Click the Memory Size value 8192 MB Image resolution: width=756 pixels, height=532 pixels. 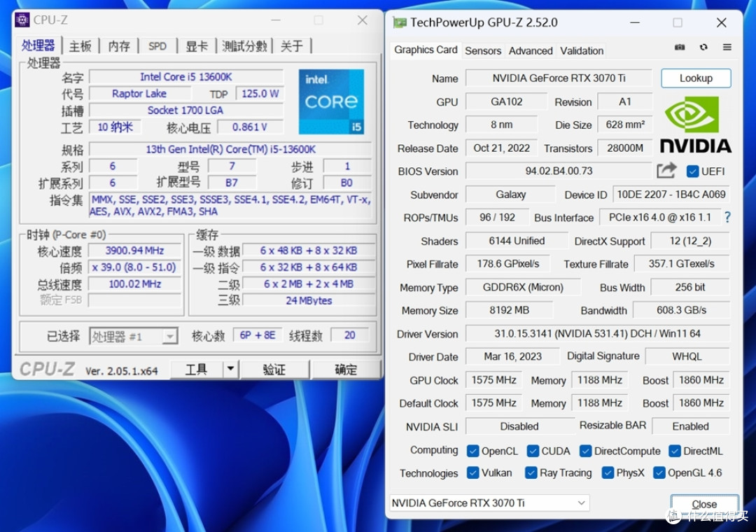(509, 310)
